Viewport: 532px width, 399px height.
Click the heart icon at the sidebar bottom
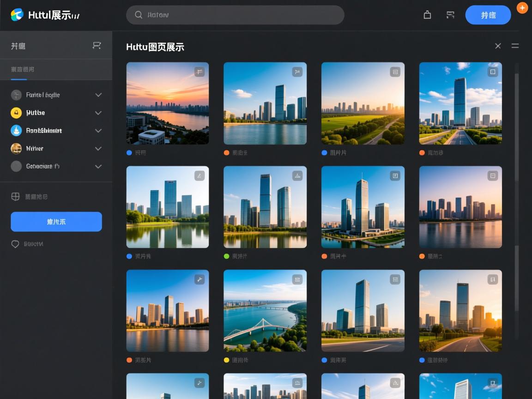point(15,244)
